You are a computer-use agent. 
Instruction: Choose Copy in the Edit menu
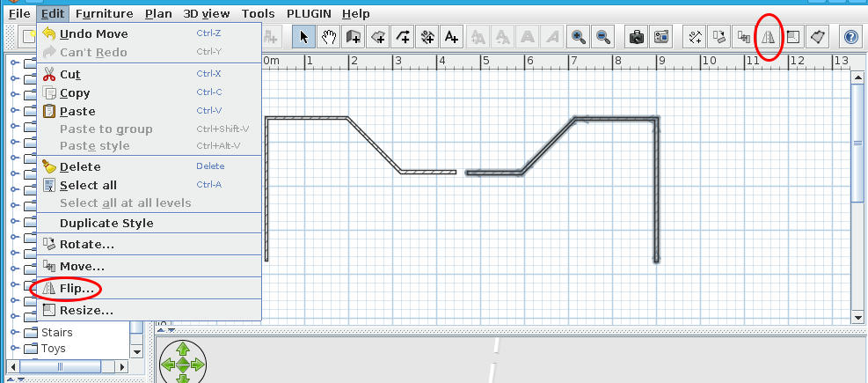click(x=149, y=93)
